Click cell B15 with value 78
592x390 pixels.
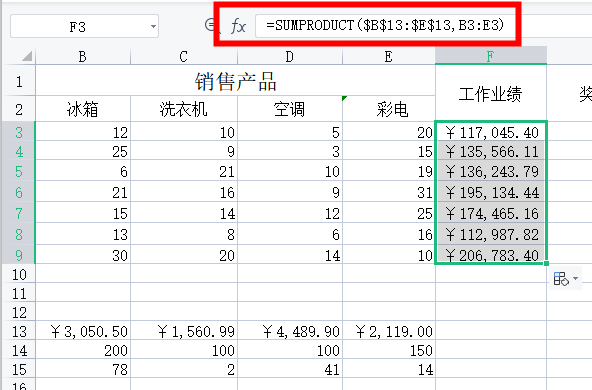tap(83, 369)
